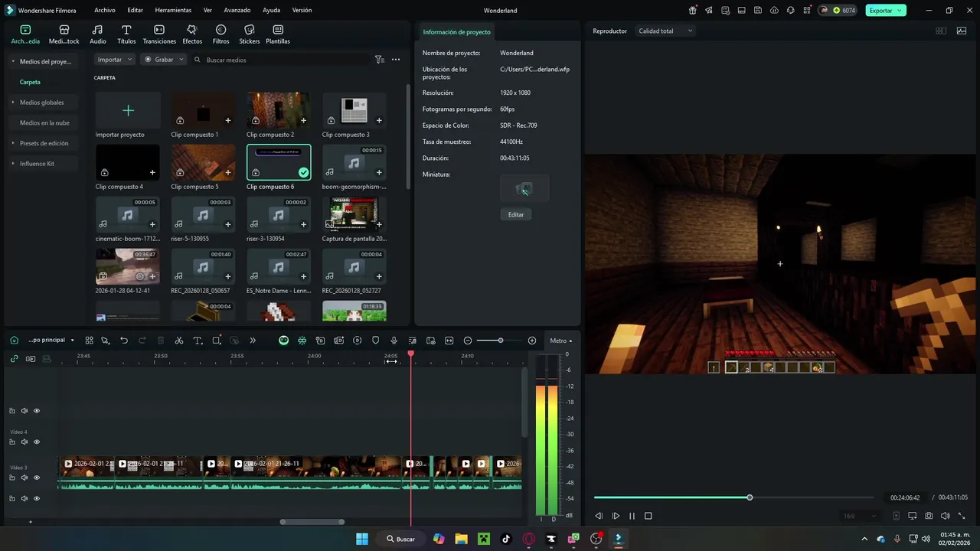Hide the Vídeo 3 track
This screenshot has height=551, width=980.
tap(36, 478)
